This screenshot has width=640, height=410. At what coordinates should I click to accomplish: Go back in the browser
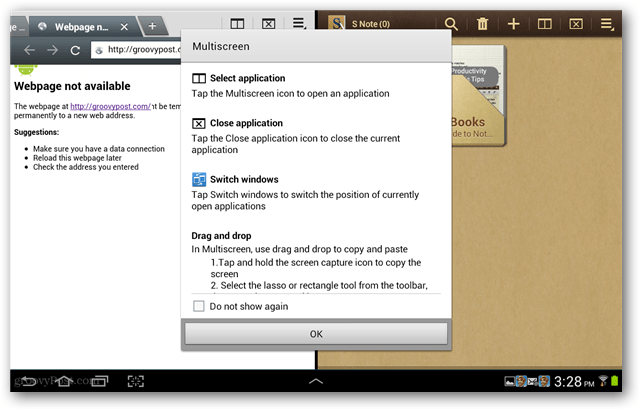[29, 50]
